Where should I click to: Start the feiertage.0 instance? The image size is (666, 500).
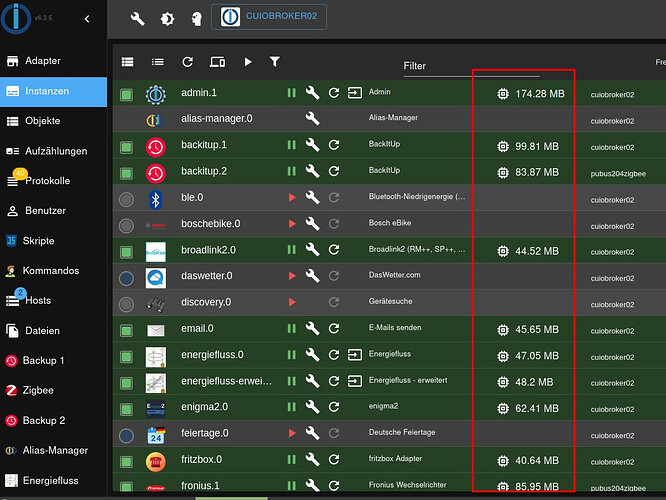coord(292,433)
